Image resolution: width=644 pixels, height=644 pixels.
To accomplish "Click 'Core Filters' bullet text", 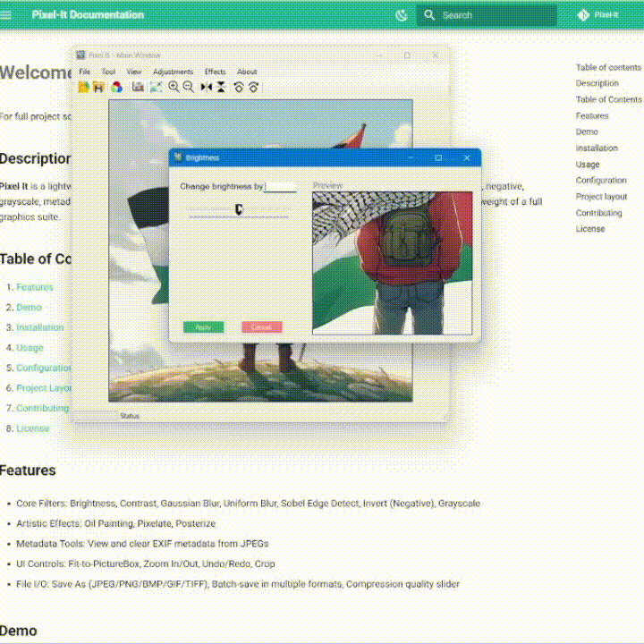I will [248, 504].
